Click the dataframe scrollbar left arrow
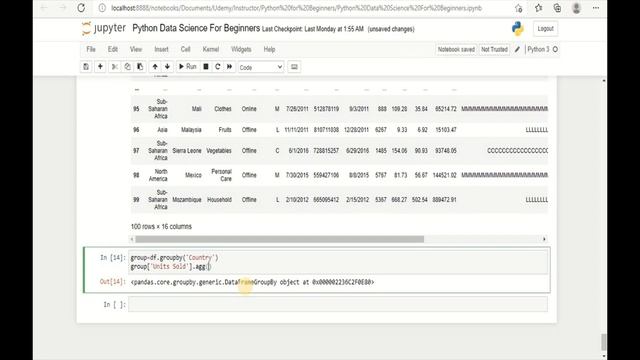640x360 pixels. pyautogui.click(x=132, y=239)
